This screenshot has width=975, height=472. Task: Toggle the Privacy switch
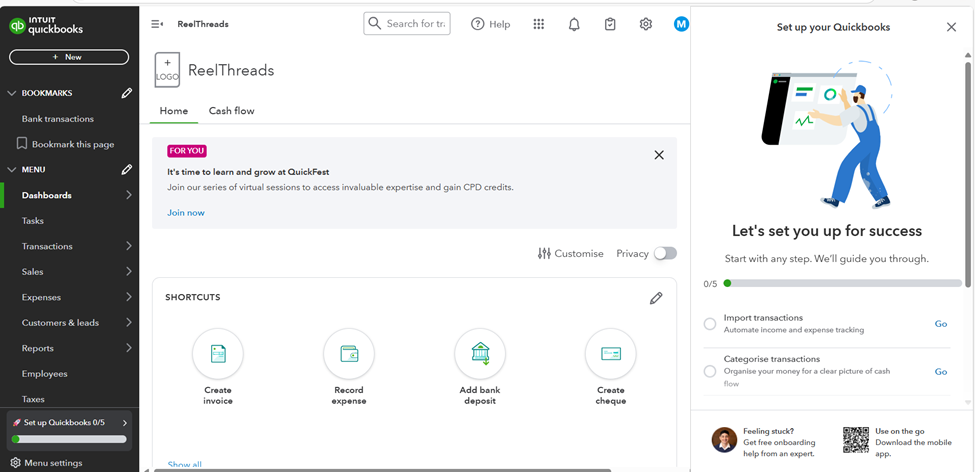coord(665,253)
